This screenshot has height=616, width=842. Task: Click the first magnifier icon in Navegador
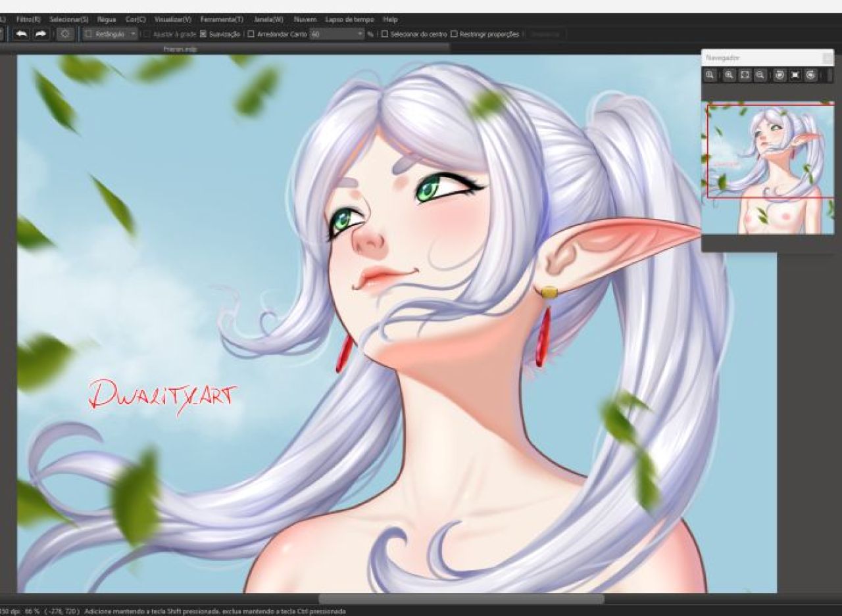coord(710,76)
